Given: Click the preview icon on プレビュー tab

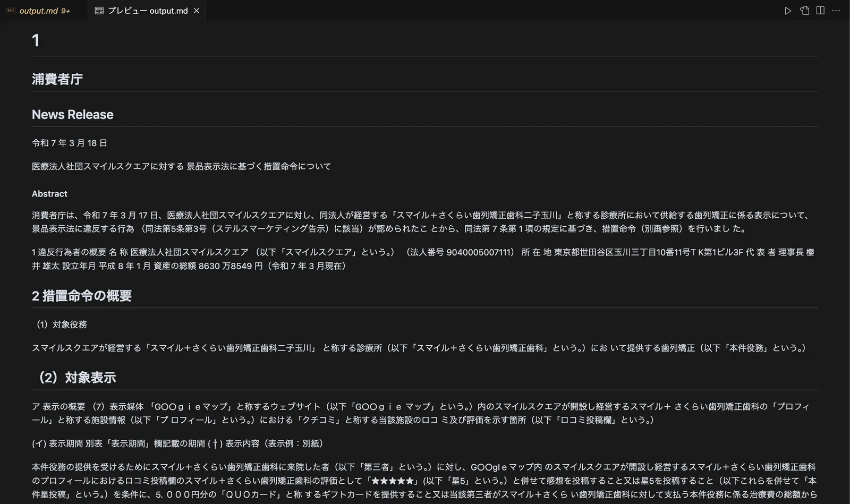Looking at the screenshot, I should (99, 11).
